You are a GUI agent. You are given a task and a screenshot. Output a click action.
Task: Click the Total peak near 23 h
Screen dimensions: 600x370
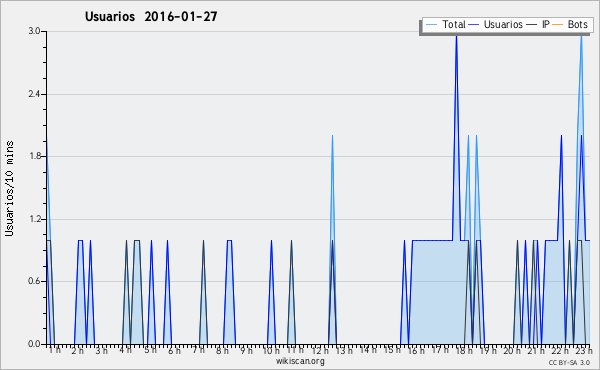coord(581,37)
